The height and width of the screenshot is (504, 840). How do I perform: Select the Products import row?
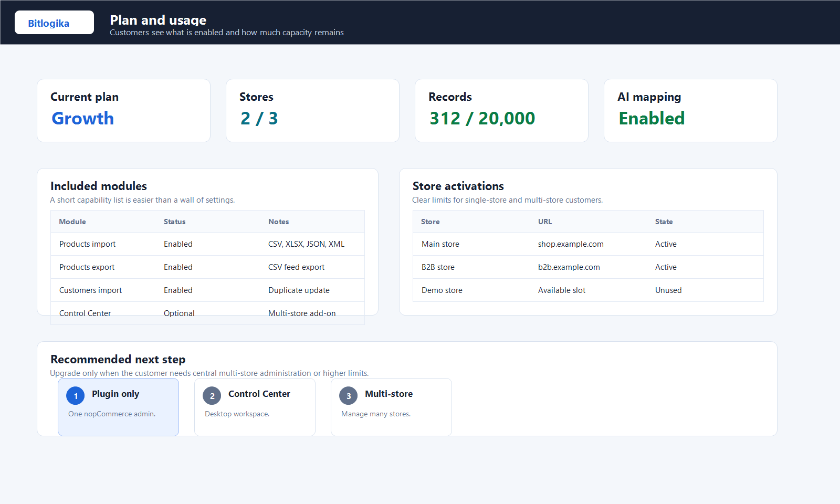tap(207, 244)
